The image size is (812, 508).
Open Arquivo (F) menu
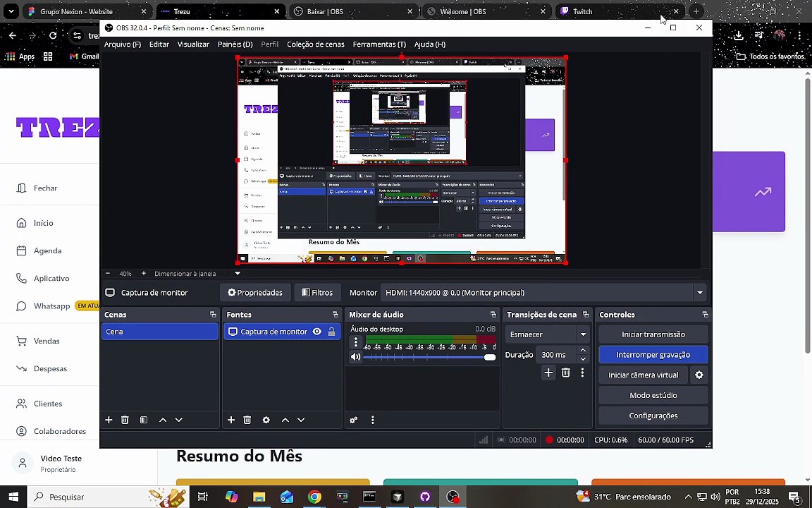(122, 44)
